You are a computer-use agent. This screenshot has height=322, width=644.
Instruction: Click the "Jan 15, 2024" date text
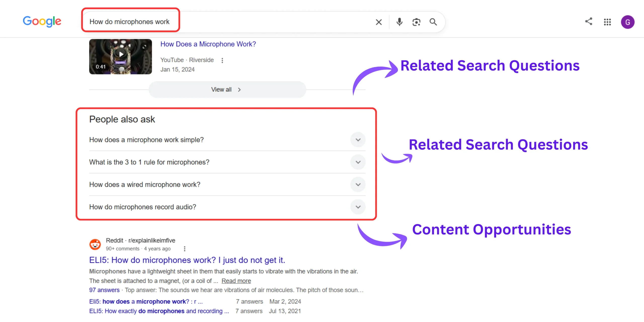pyautogui.click(x=177, y=69)
